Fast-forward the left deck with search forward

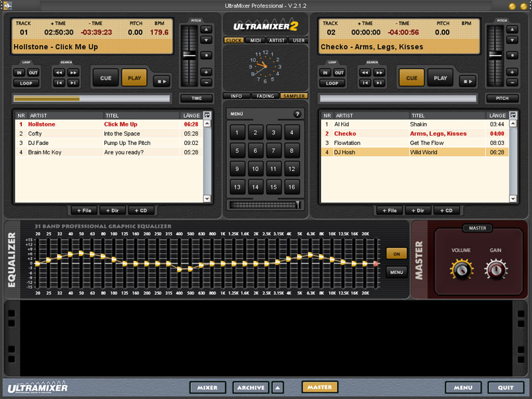tap(73, 72)
